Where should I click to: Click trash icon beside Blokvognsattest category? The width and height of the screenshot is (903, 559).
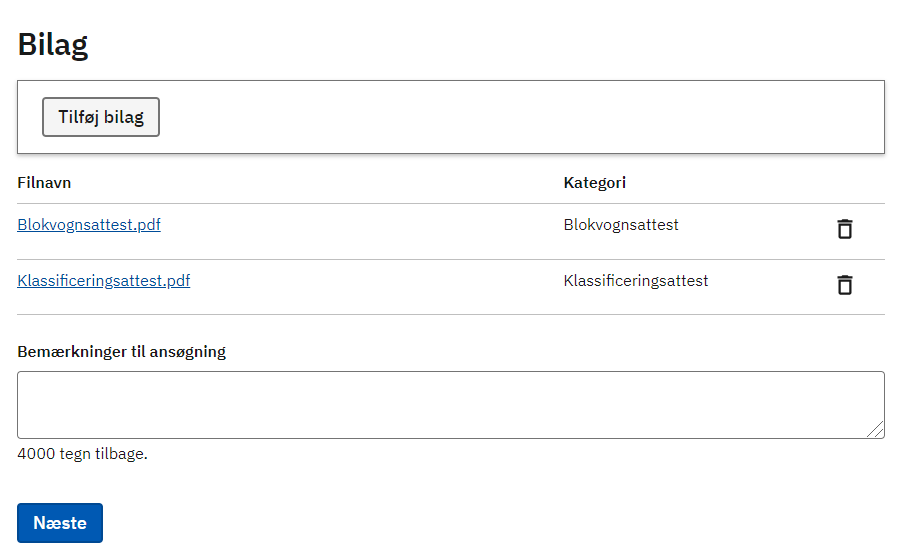(x=845, y=229)
